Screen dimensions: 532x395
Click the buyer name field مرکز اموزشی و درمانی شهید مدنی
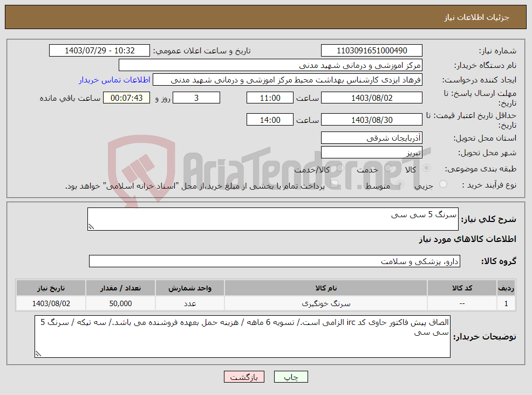(270, 65)
